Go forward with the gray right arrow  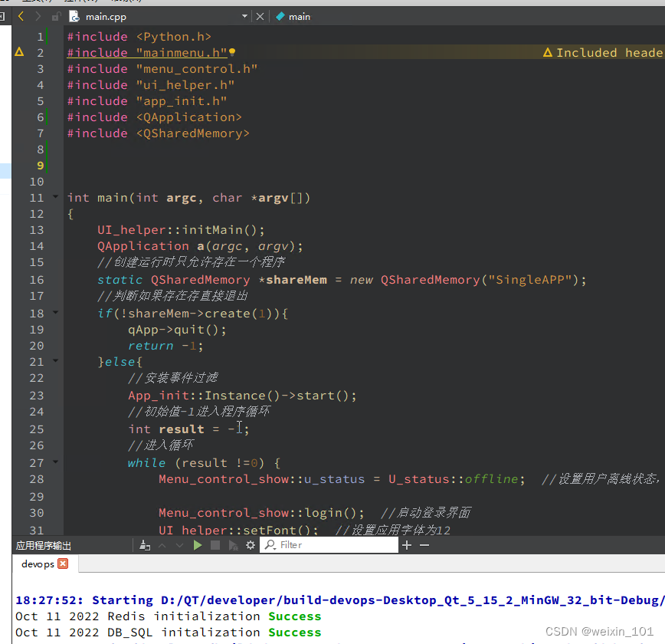[38, 17]
